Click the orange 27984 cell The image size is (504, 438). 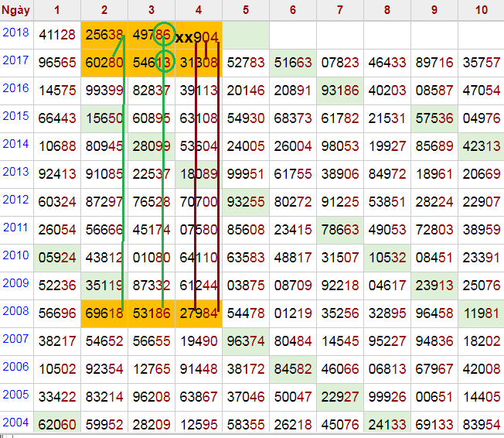(198, 313)
